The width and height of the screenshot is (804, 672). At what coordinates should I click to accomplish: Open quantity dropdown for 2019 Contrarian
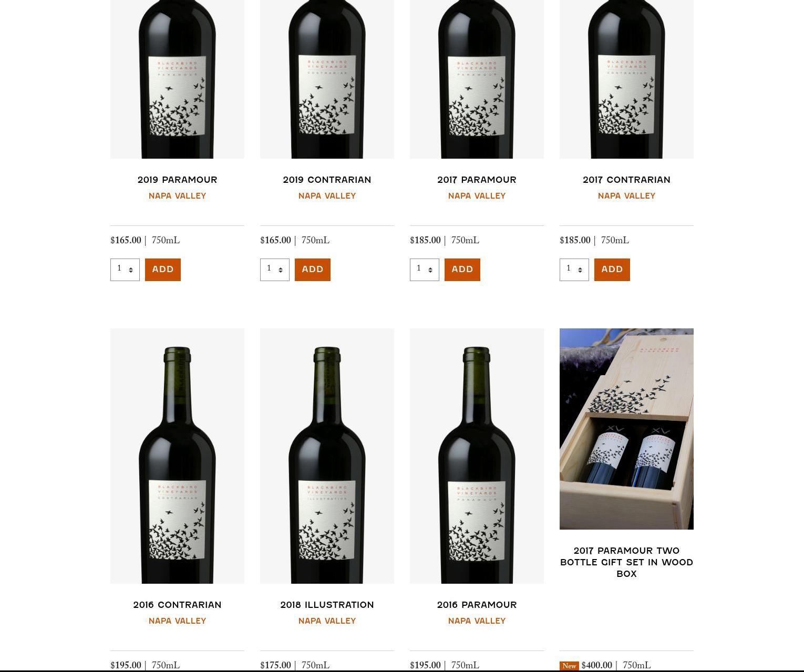275,270
